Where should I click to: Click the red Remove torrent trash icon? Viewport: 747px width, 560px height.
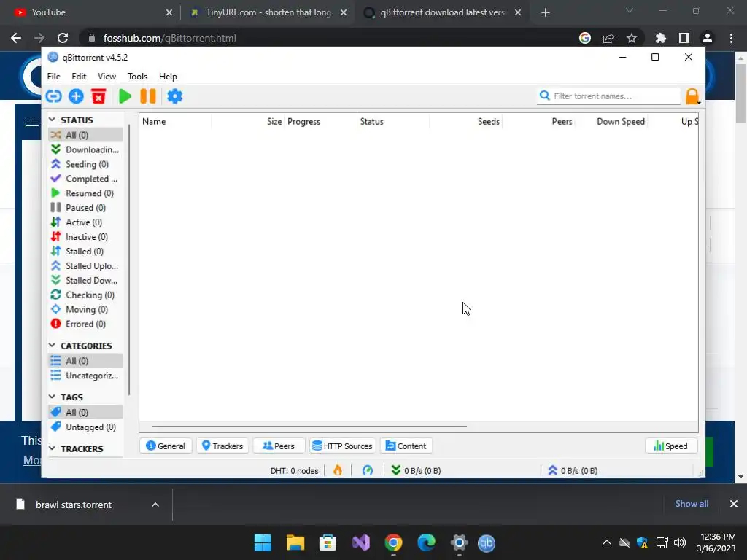tap(98, 96)
